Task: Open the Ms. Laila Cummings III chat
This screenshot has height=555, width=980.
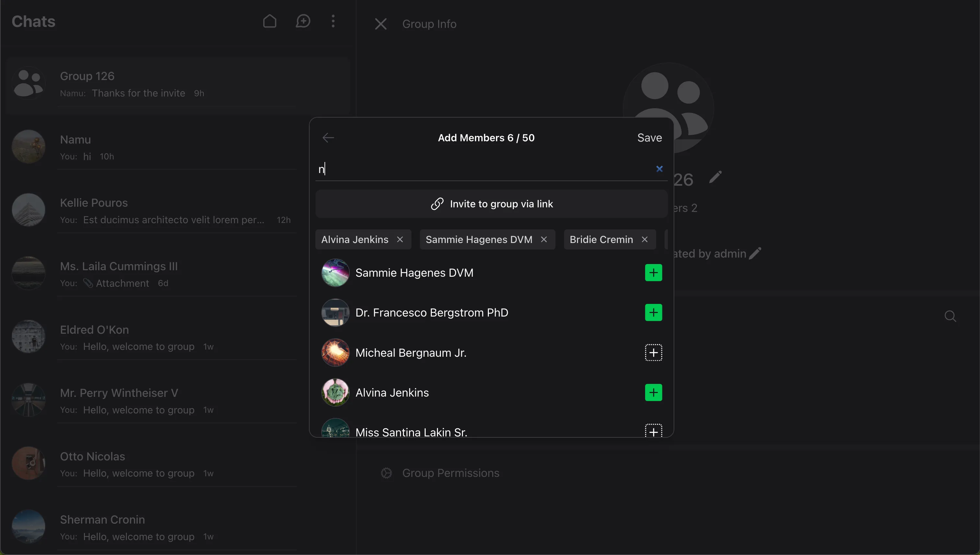Action: click(x=178, y=274)
